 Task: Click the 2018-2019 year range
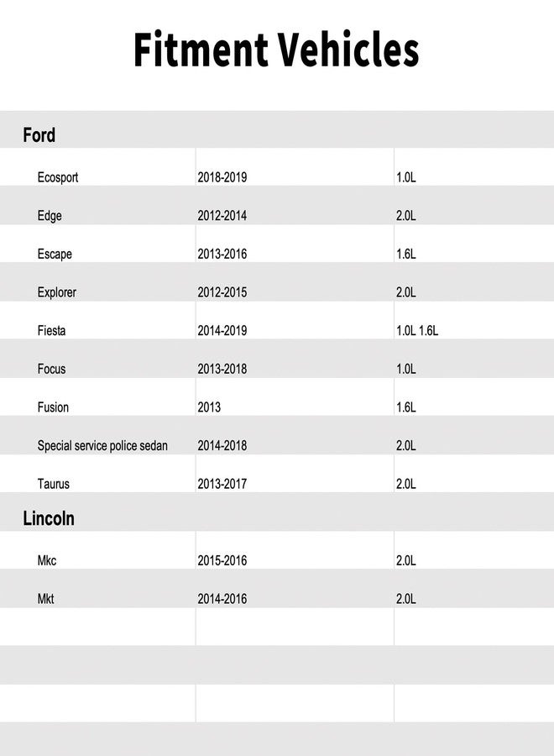click(x=222, y=177)
